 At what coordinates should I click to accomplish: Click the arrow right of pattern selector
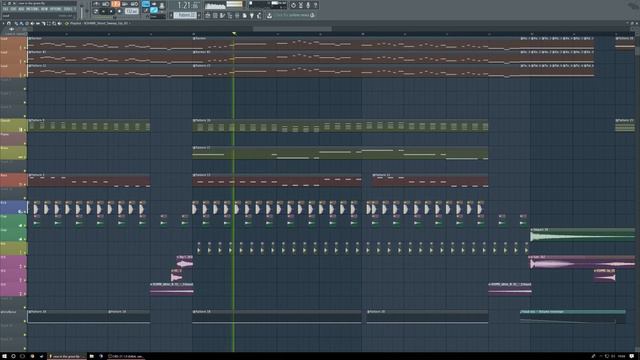click(x=199, y=15)
